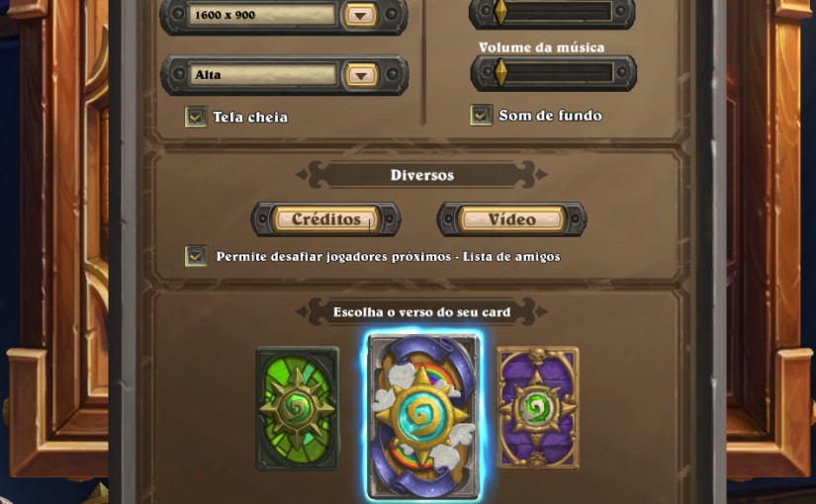Click the 1600 x 900 resolution field
The height and width of the screenshot is (504, 816).
pos(262,15)
